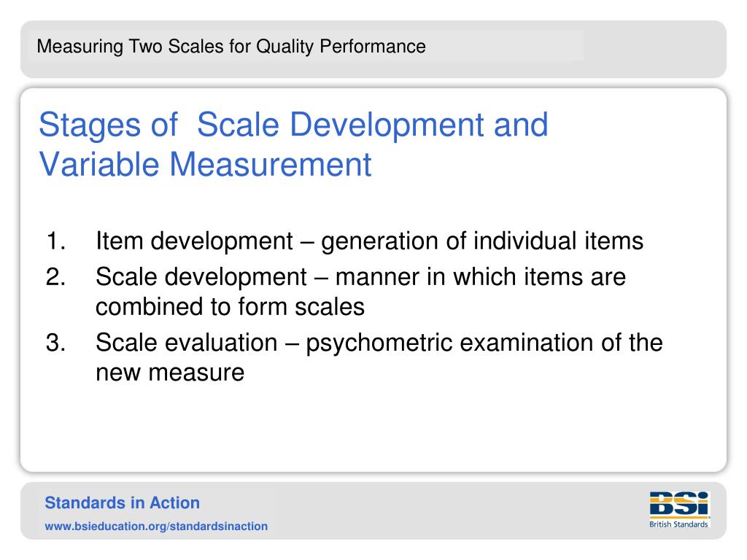The width and height of the screenshot is (747, 560).
Task: Click the Stages of Scale Development title
Action: 293,125
